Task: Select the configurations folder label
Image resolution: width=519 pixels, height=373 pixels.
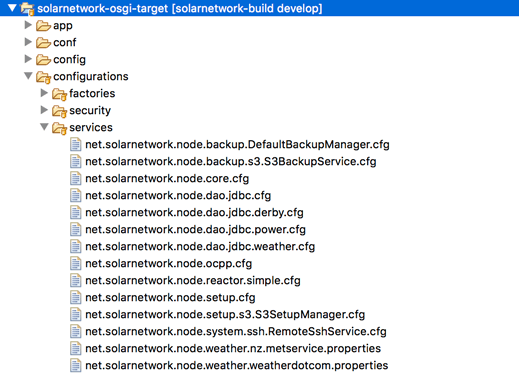Action: click(91, 77)
